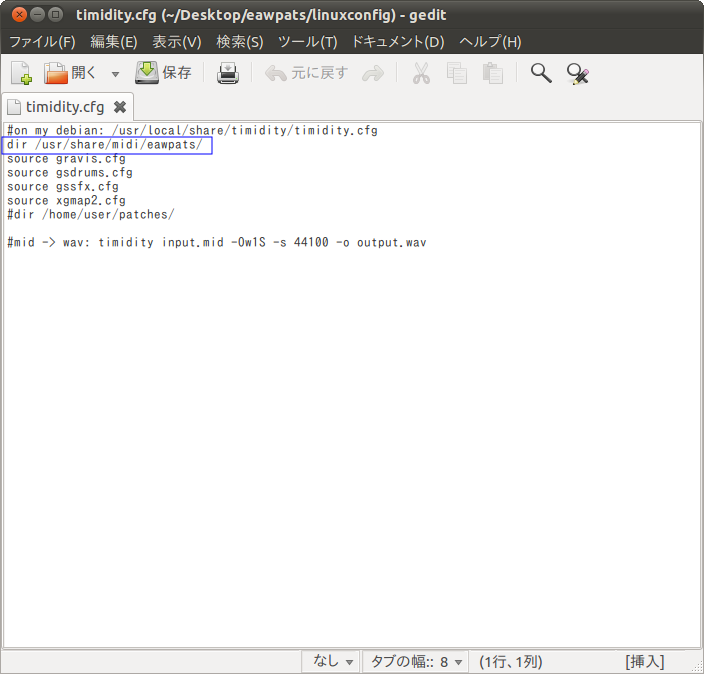Click the line 'source gssfx.cfg'
This screenshot has height=674, width=704.
[62, 186]
